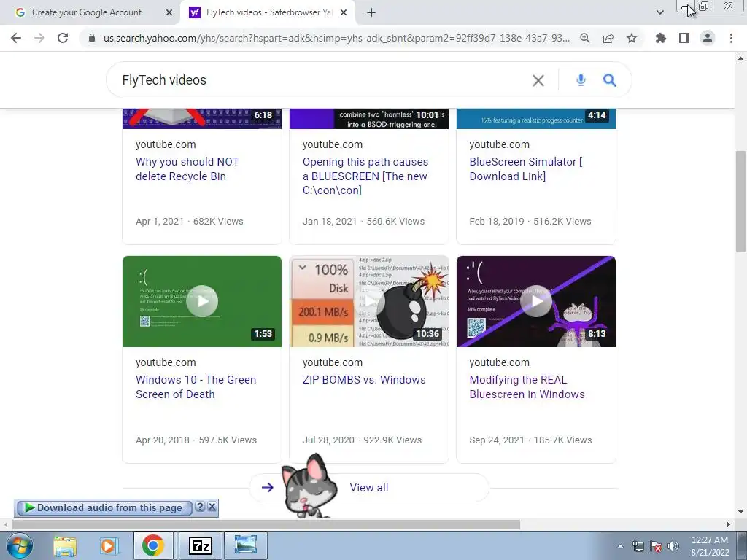Click Jul 28, 2020 · 922.9K Views text
The height and width of the screenshot is (560, 747).
(362, 440)
